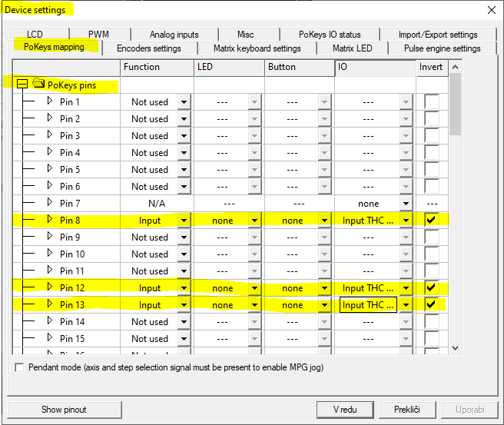
Task: Select the Pin 7 row label
Action: click(x=70, y=204)
